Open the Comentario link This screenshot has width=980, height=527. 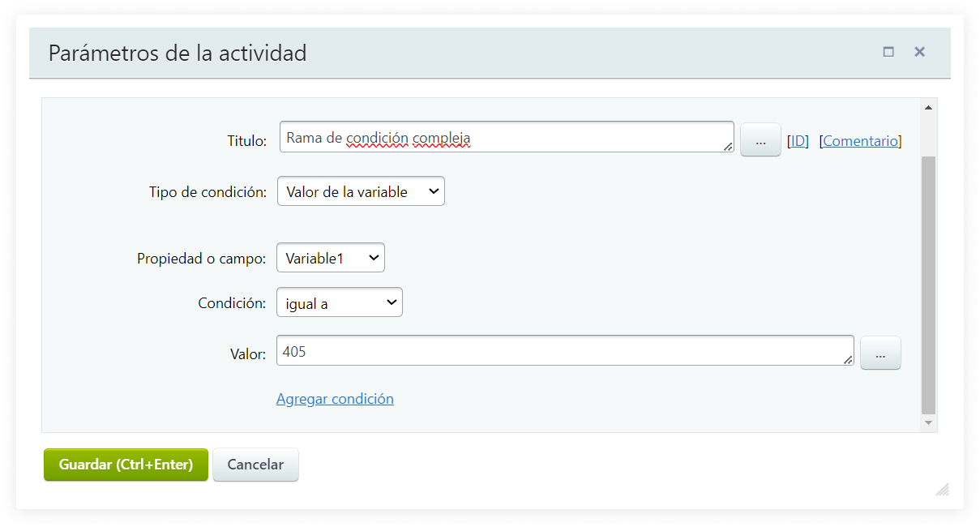point(861,141)
